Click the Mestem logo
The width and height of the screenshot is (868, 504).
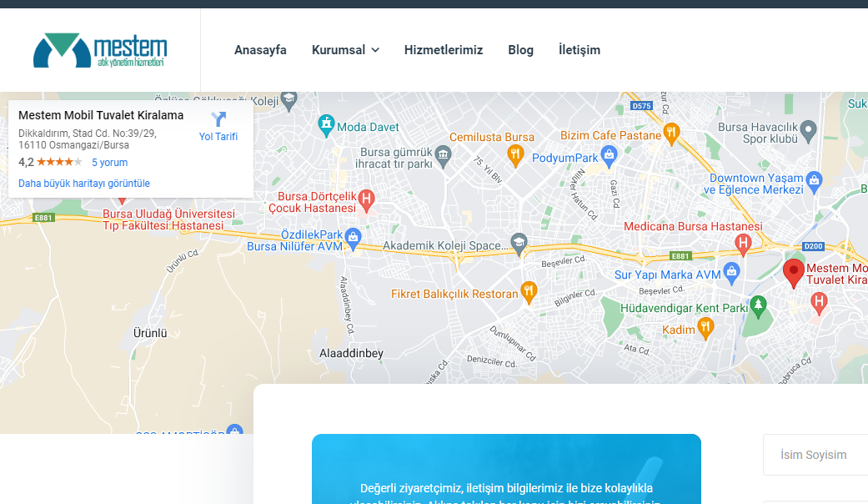[100, 50]
